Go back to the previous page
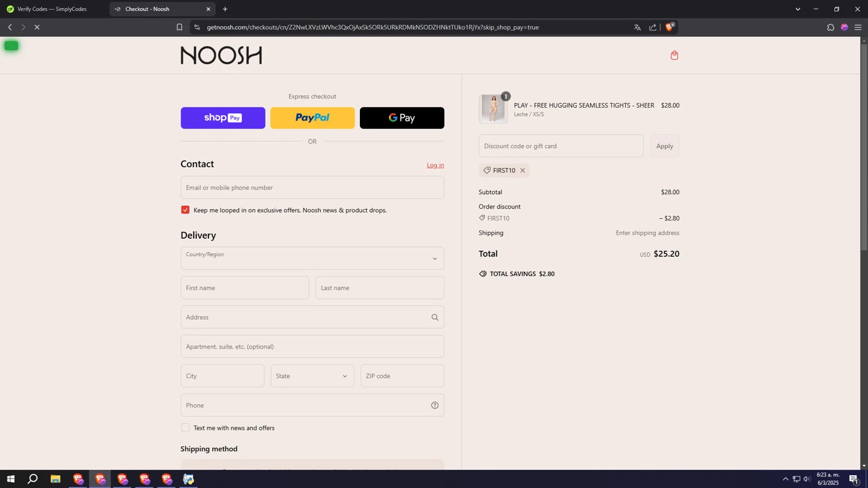The width and height of the screenshot is (868, 488). click(10, 27)
